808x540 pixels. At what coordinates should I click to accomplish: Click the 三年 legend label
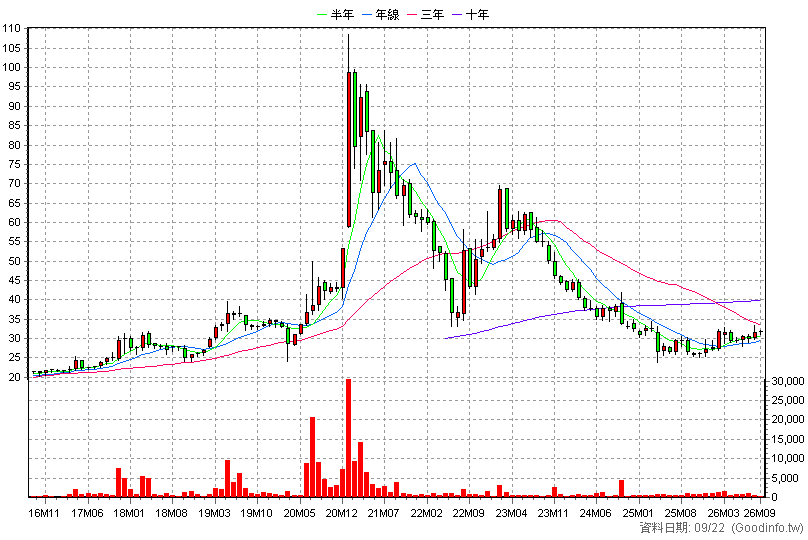click(432, 14)
